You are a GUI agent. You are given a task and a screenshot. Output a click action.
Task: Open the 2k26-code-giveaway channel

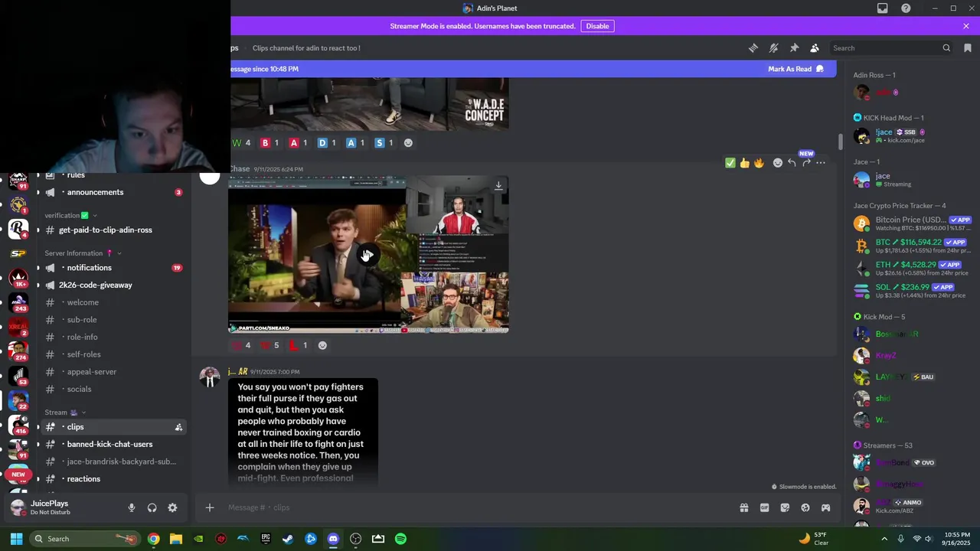tap(113, 285)
